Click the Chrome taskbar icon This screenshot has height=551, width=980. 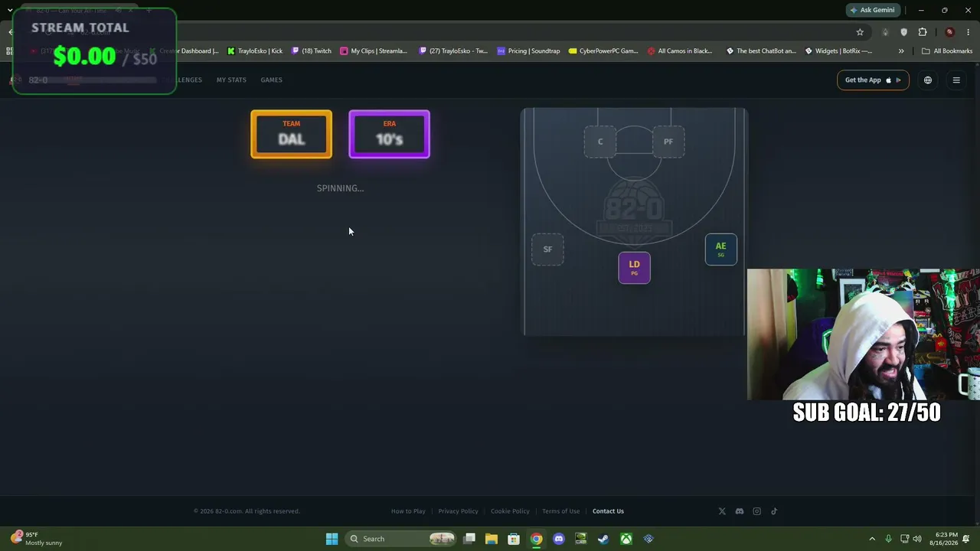click(x=537, y=539)
